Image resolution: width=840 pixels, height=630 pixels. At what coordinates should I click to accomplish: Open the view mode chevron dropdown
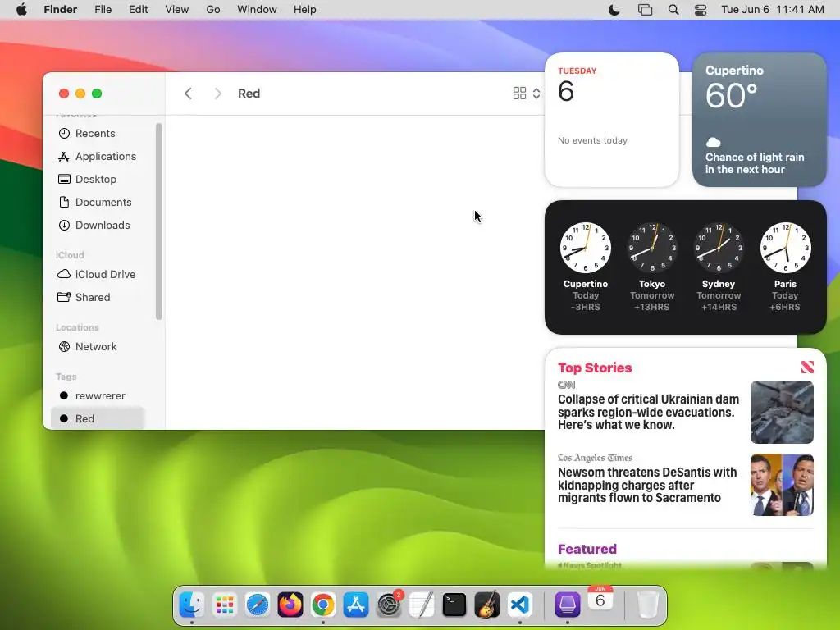[x=536, y=94]
